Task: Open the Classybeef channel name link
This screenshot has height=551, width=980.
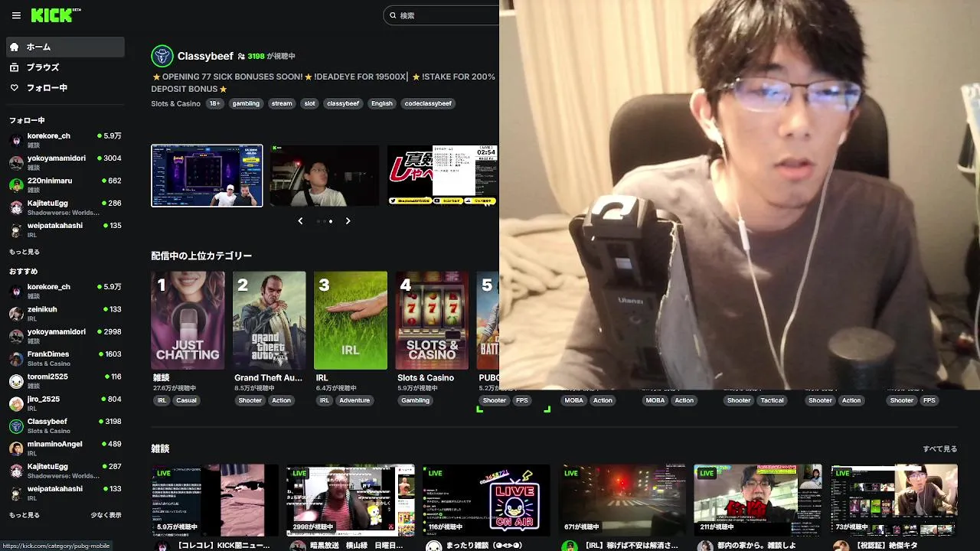Action: click(205, 56)
